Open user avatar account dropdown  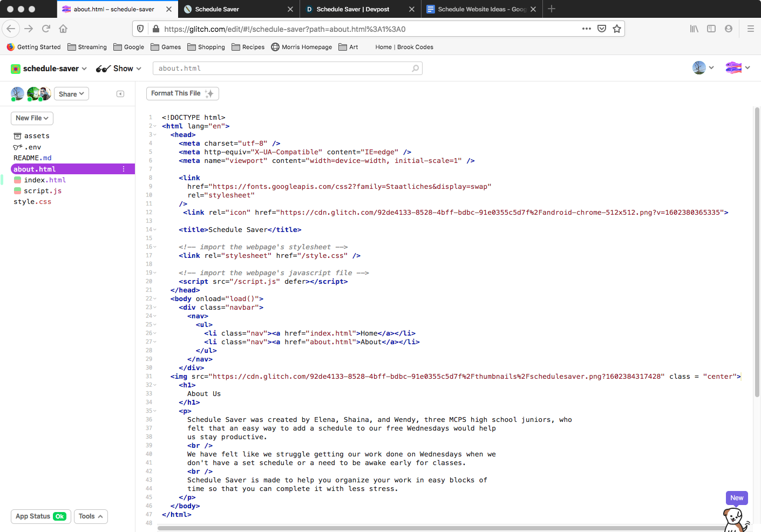tap(703, 67)
